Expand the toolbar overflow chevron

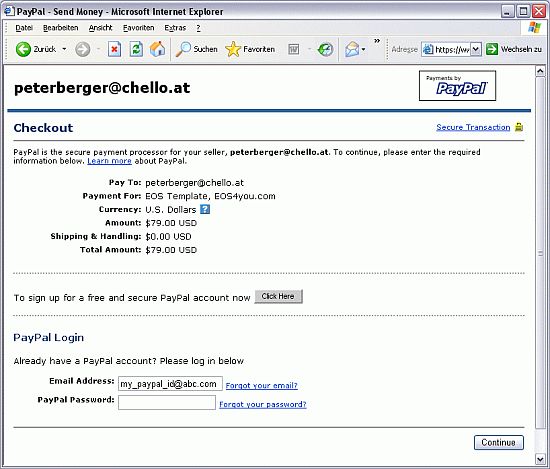[x=377, y=41]
